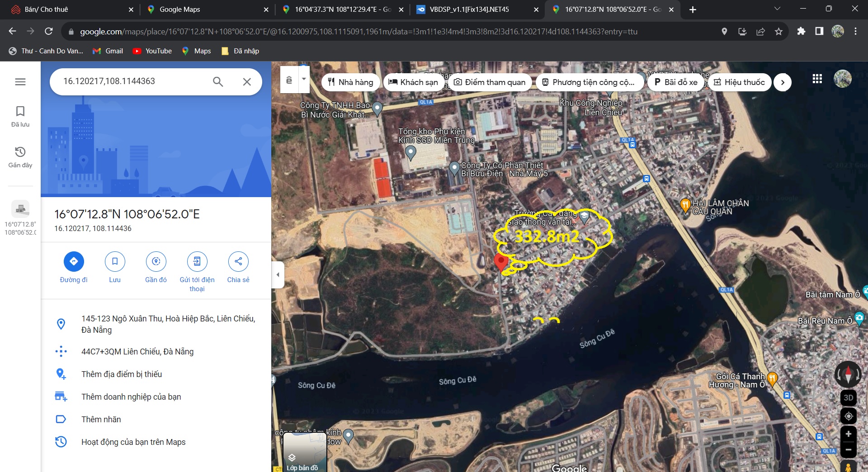
Task: Click browser back arrow
Action: pos(12,31)
